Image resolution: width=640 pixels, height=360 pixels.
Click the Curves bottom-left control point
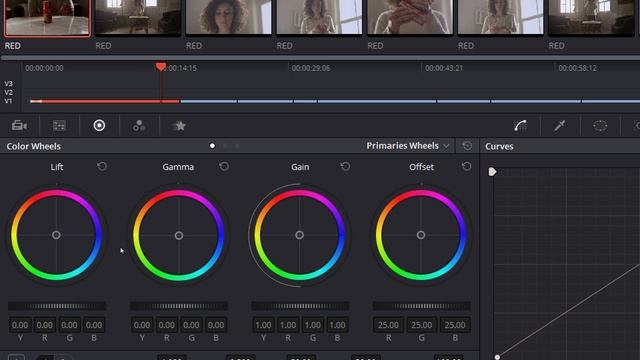pos(497,357)
